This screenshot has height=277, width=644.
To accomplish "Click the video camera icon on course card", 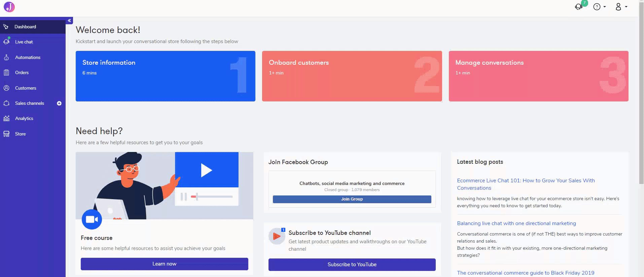I will (x=92, y=219).
